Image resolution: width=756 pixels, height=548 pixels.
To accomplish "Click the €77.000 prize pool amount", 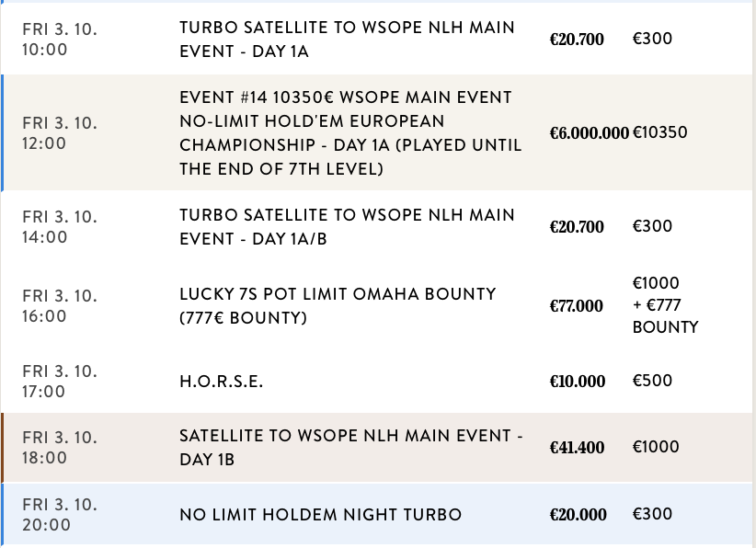I will [577, 306].
